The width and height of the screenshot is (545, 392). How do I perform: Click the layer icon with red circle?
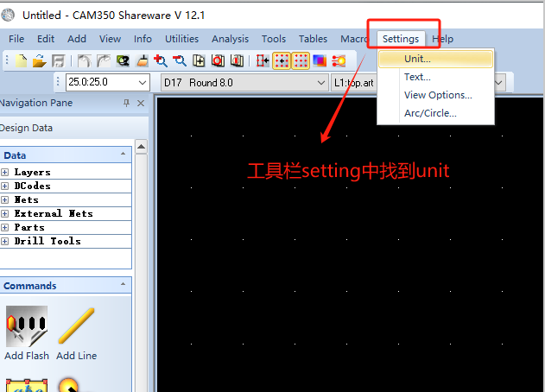pyautogui.click(x=218, y=60)
